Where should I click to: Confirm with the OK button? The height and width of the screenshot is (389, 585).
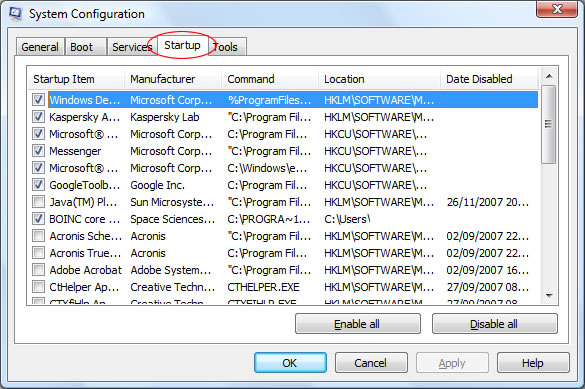click(x=290, y=363)
